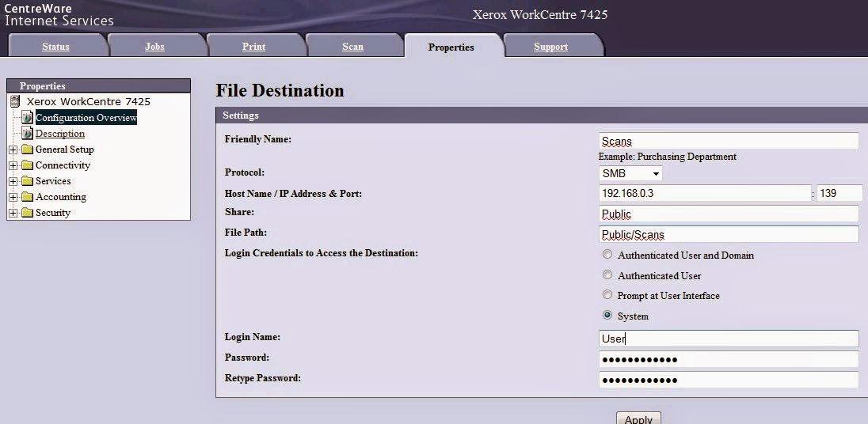The width and height of the screenshot is (868, 424).
Task: Click General Setup tree label
Action: coord(65,150)
